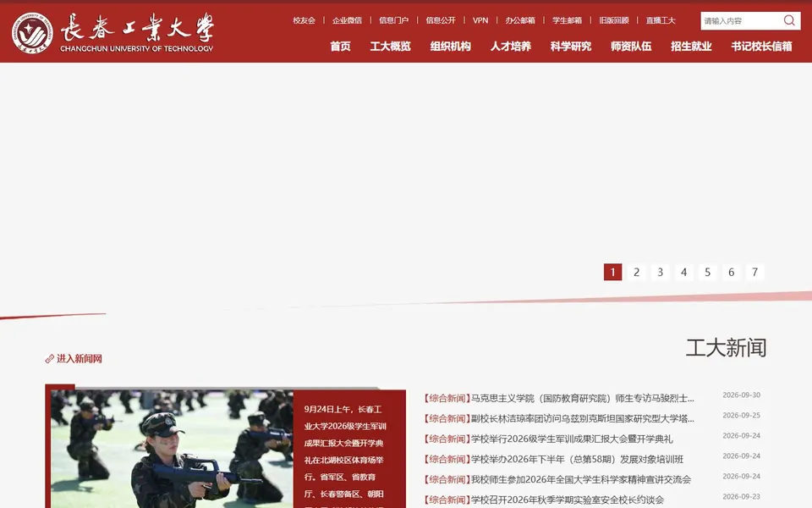Open the 信息门户 link
812x508 pixels.
pos(393,20)
